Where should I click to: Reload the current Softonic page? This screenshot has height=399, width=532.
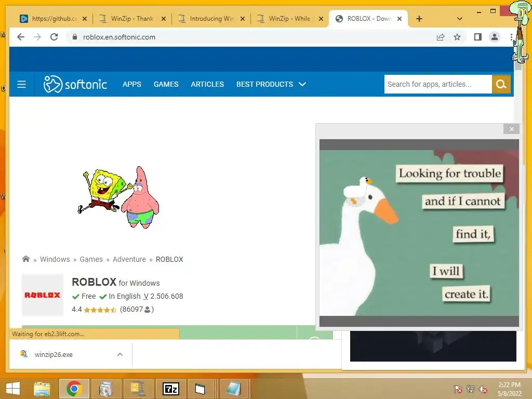coord(54,37)
